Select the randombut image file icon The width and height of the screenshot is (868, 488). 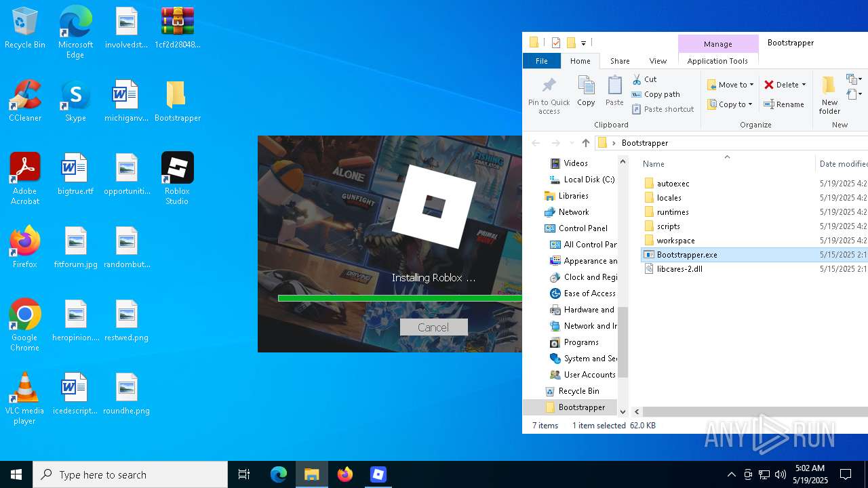(x=126, y=247)
